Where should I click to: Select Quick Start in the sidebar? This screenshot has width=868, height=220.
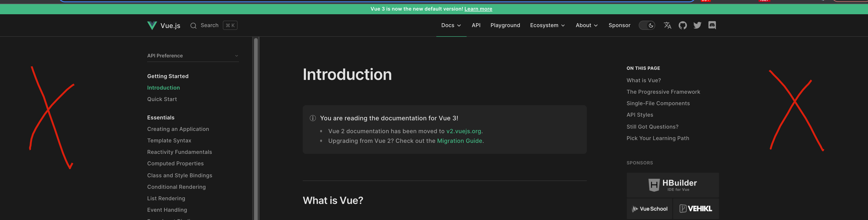point(162,99)
